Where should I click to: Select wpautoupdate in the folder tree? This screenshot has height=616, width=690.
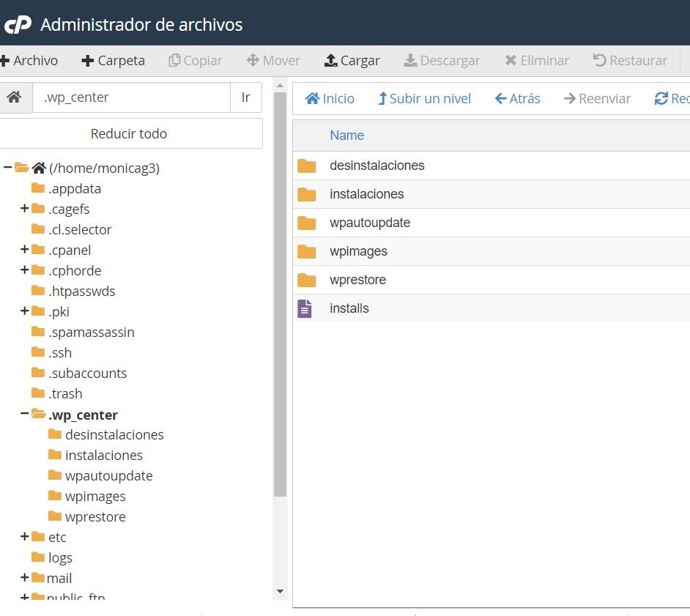[108, 475]
